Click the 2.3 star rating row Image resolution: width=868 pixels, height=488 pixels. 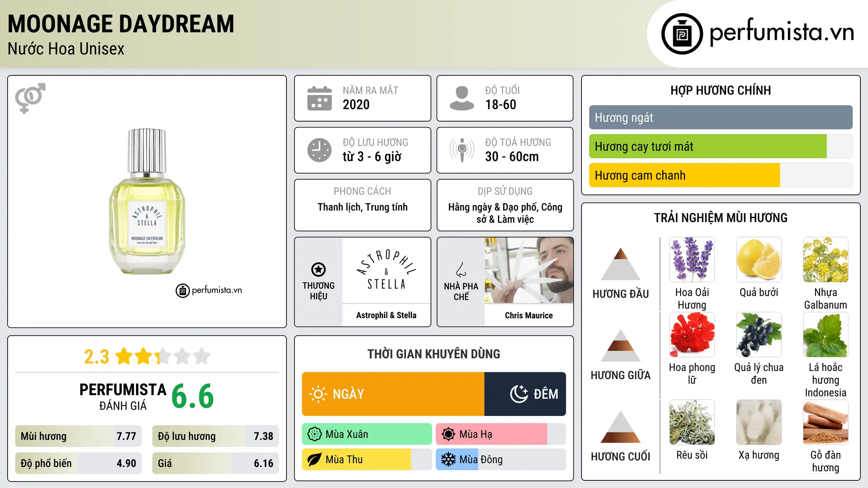coord(147,356)
